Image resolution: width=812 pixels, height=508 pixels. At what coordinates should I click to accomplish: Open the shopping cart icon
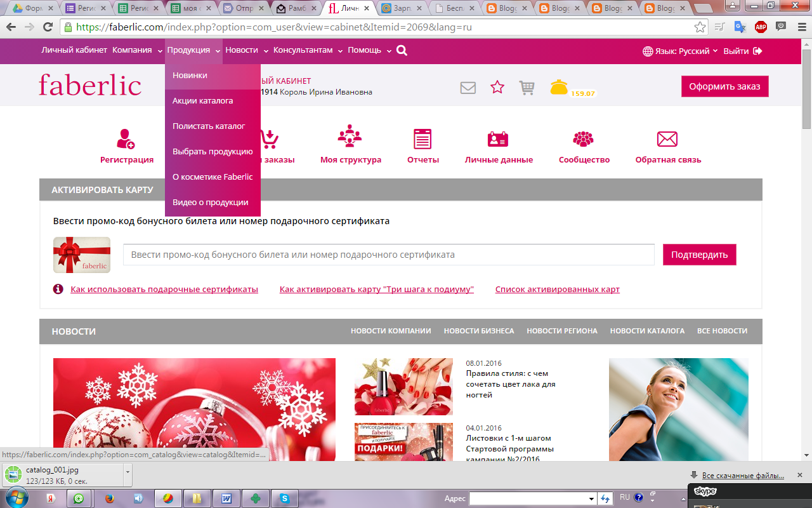527,88
